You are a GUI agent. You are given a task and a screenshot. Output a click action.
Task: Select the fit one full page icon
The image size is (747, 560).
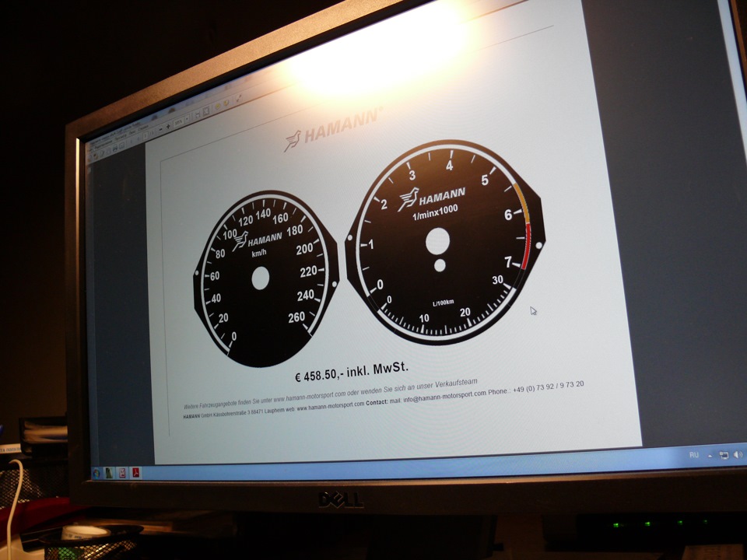point(205,110)
